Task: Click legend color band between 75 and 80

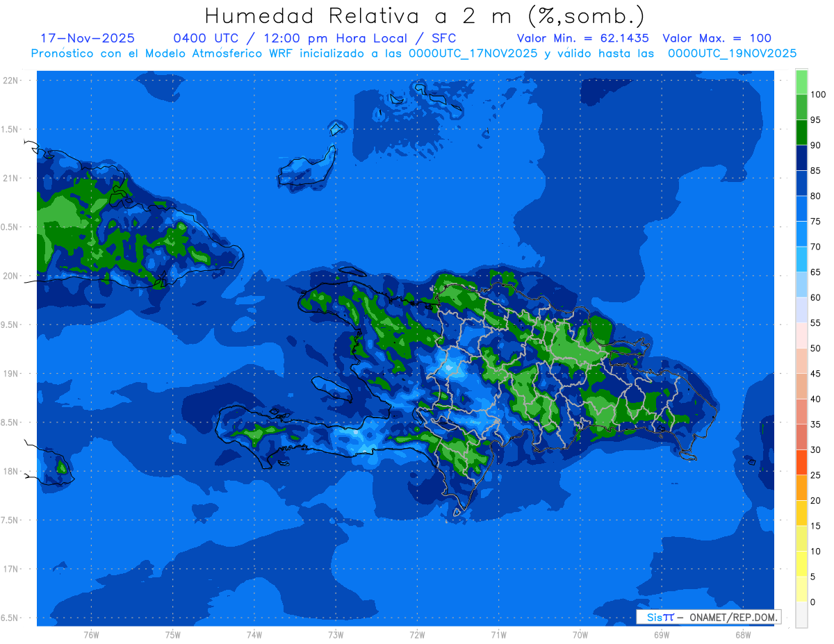Action: pyautogui.click(x=801, y=208)
